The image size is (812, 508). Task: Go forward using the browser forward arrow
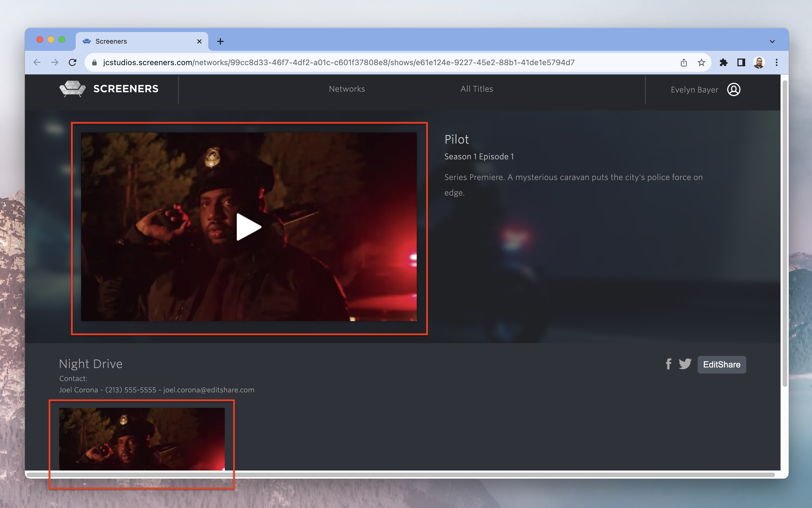[x=54, y=62]
